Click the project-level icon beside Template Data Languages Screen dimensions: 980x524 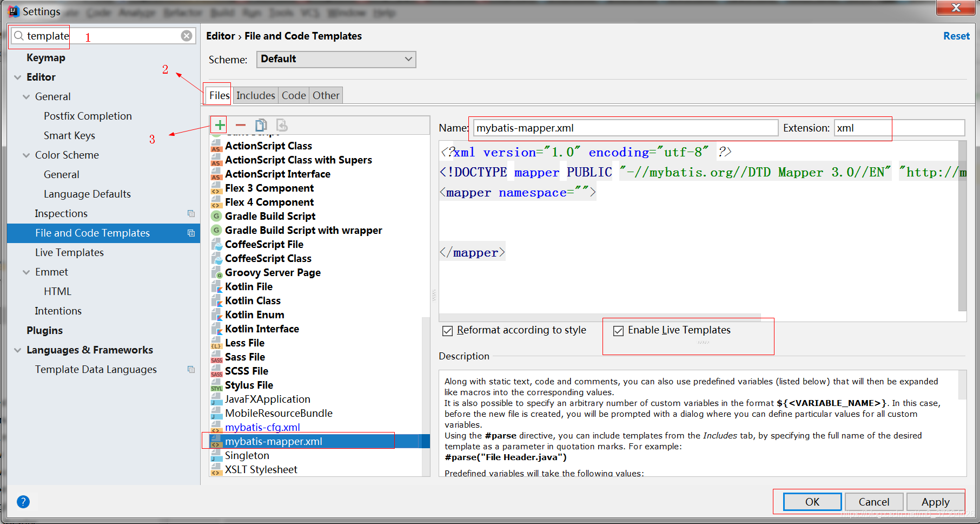point(191,369)
